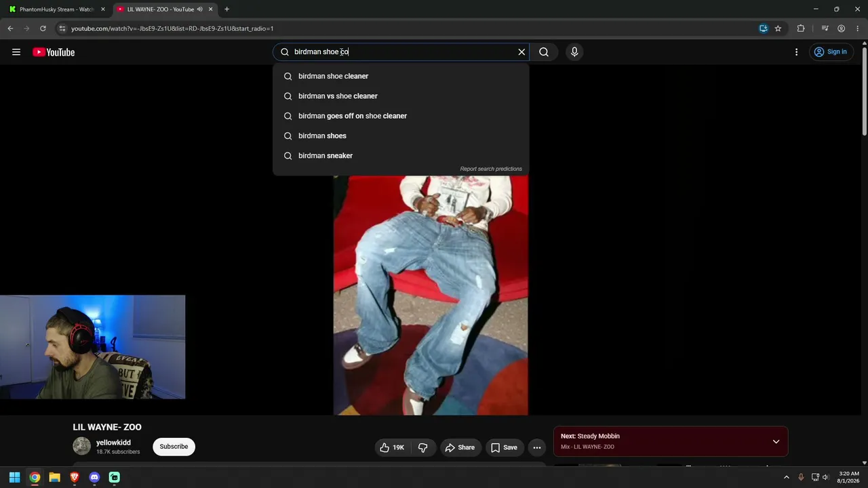Image resolution: width=868 pixels, height=488 pixels.
Task: Launch Brave browser from the taskbar
Action: click(75, 477)
